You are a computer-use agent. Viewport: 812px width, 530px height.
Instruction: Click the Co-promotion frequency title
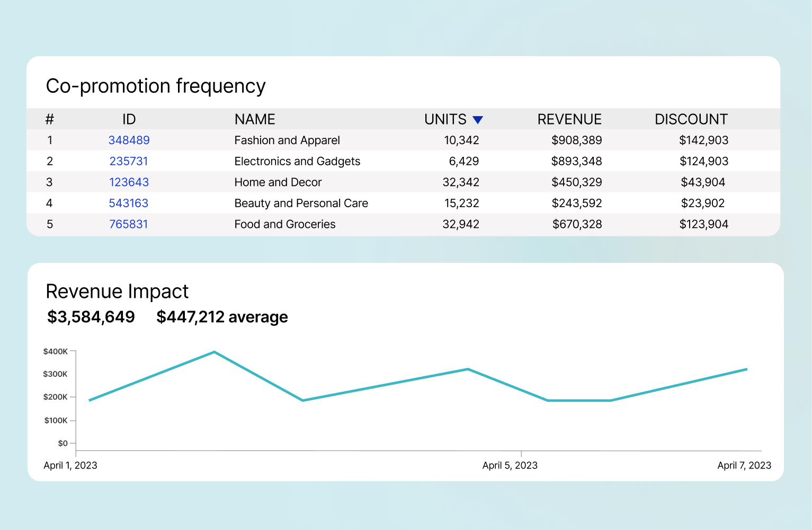(x=156, y=86)
